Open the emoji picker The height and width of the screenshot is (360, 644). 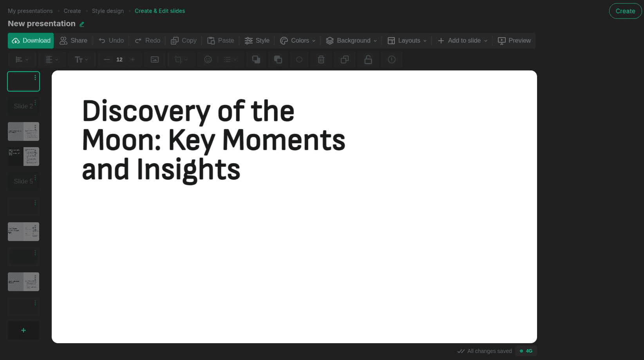(208, 59)
